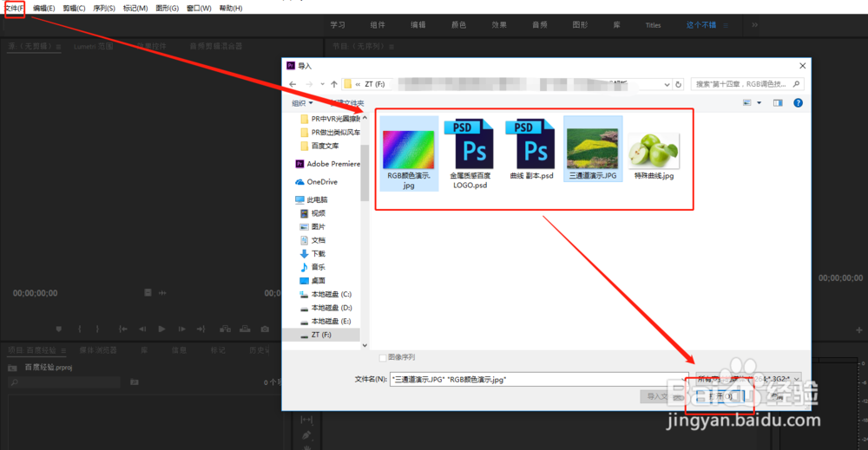Click Mark In brace icon in Source monitor
Screen dimensions: 868x450
click(x=80, y=329)
